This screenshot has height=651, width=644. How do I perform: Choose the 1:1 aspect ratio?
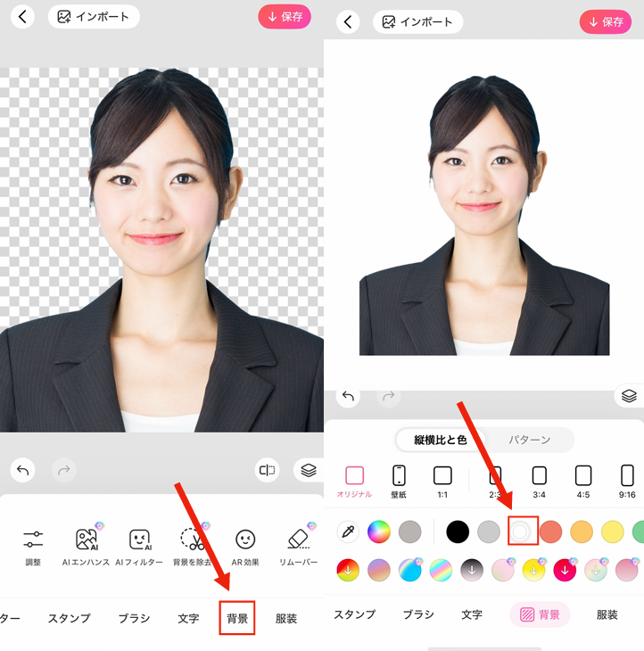click(442, 482)
